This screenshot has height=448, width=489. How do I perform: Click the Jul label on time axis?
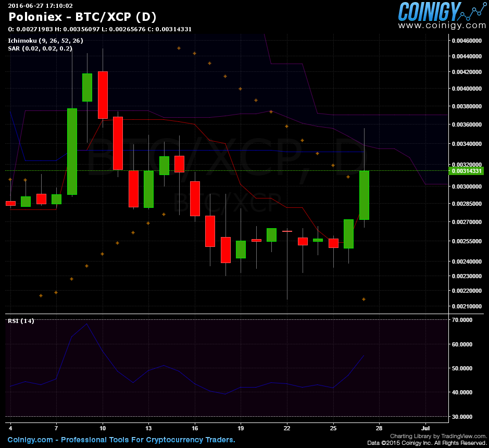tap(425, 428)
